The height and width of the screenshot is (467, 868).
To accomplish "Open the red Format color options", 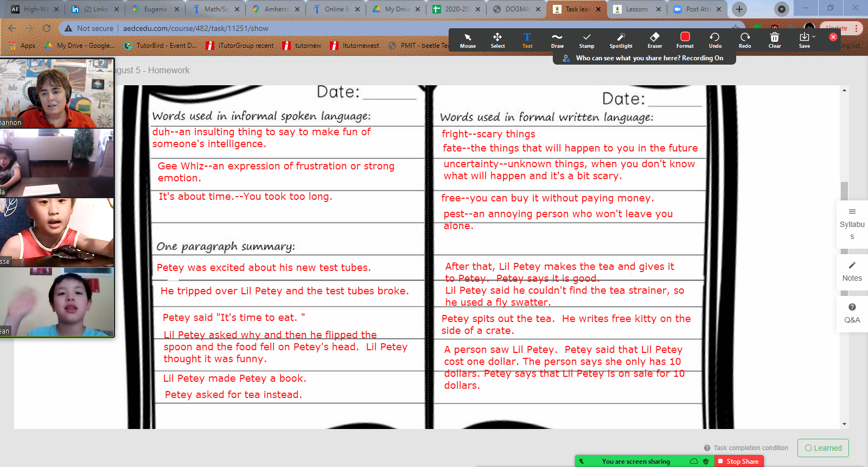I will coord(685,40).
